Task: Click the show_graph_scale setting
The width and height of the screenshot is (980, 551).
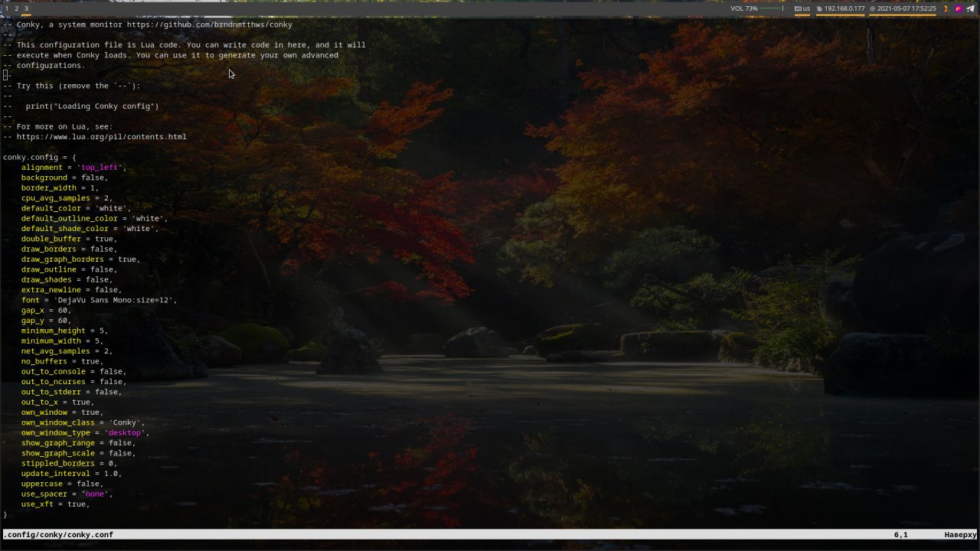Action: 78,453
